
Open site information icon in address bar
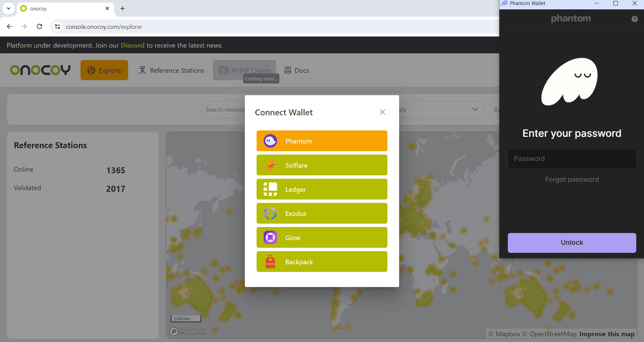(x=58, y=26)
